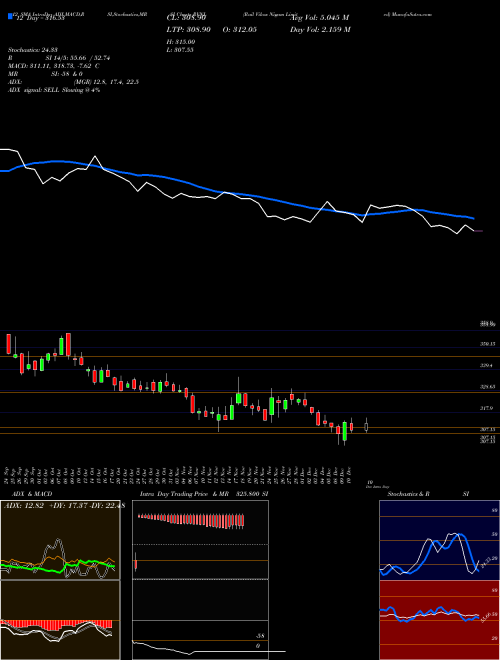Click the 317.9 price axis label
The image size is (500, 660).
(488, 408)
